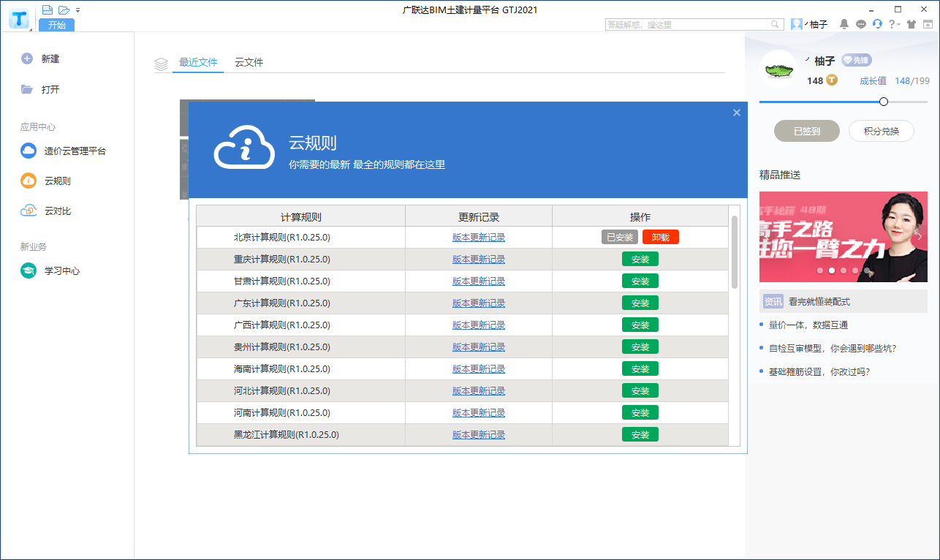Switch to the 最近文件 tab
Image resolution: width=940 pixels, height=560 pixels.
[x=198, y=63]
